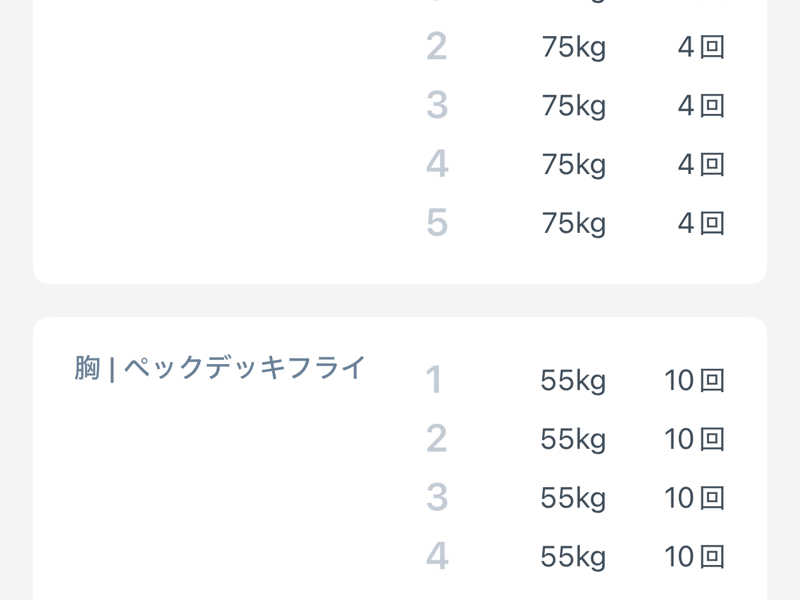Tap the 75kg weight in set 2
Viewport: 800px width, 600px height.
(x=573, y=47)
